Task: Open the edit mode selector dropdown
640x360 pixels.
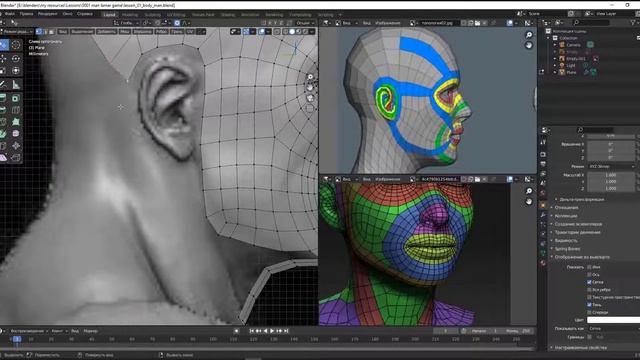Action: tap(17, 31)
